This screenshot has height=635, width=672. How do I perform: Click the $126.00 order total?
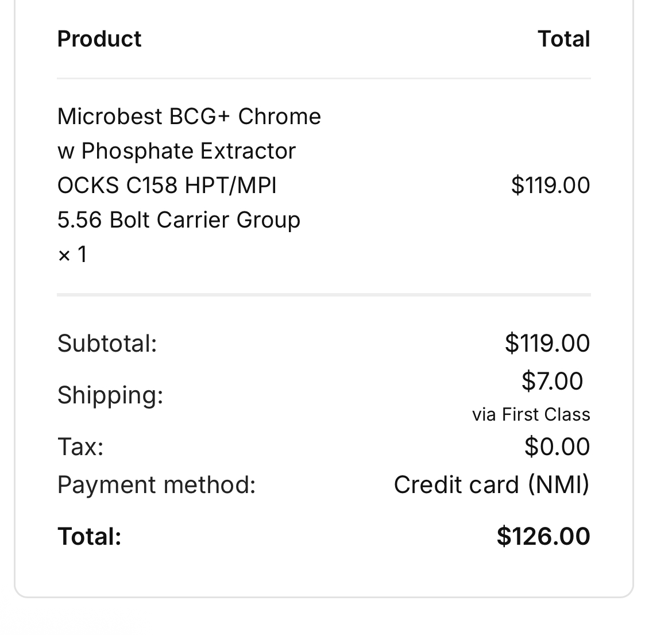pyautogui.click(x=543, y=536)
